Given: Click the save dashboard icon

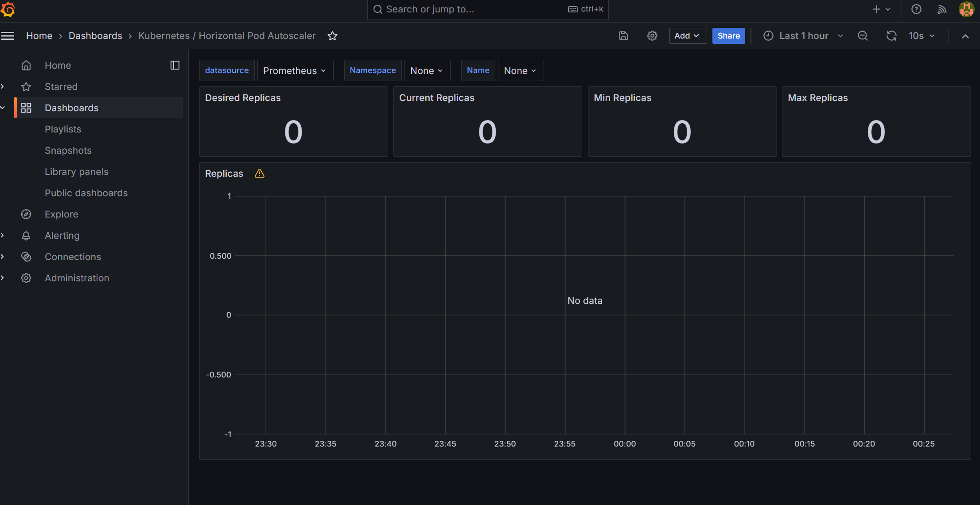Looking at the screenshot, I should 623,36.
